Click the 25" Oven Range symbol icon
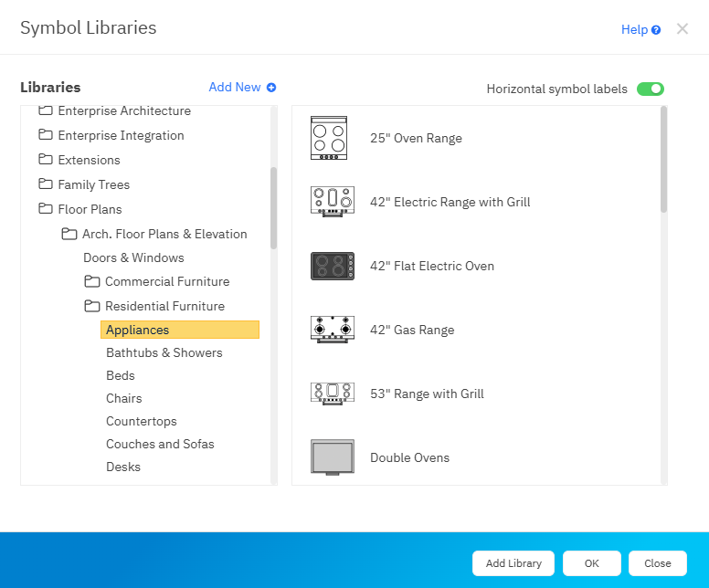Image resolution: width=709 pixels, height=588 pixels. coord(329,139)
